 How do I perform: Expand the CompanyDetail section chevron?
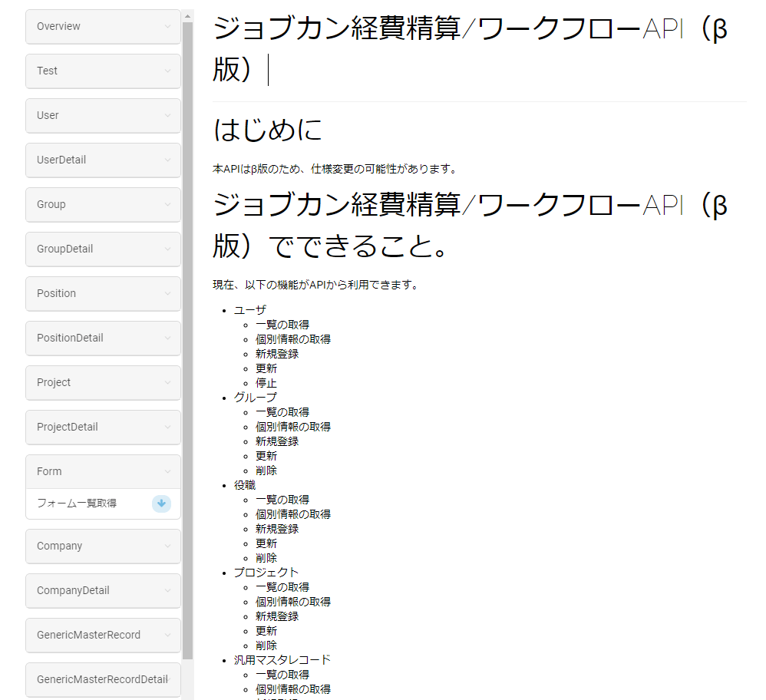tap(167, 590)
